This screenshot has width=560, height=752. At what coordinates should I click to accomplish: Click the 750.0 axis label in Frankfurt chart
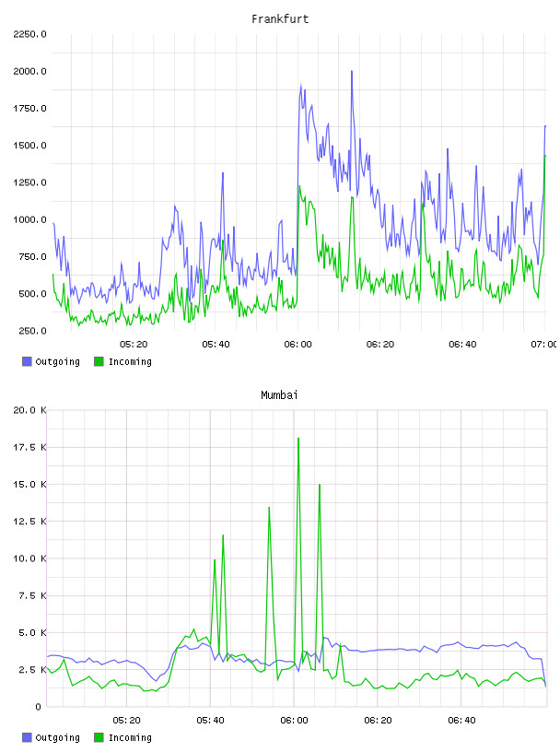click(x=32, y=256)
